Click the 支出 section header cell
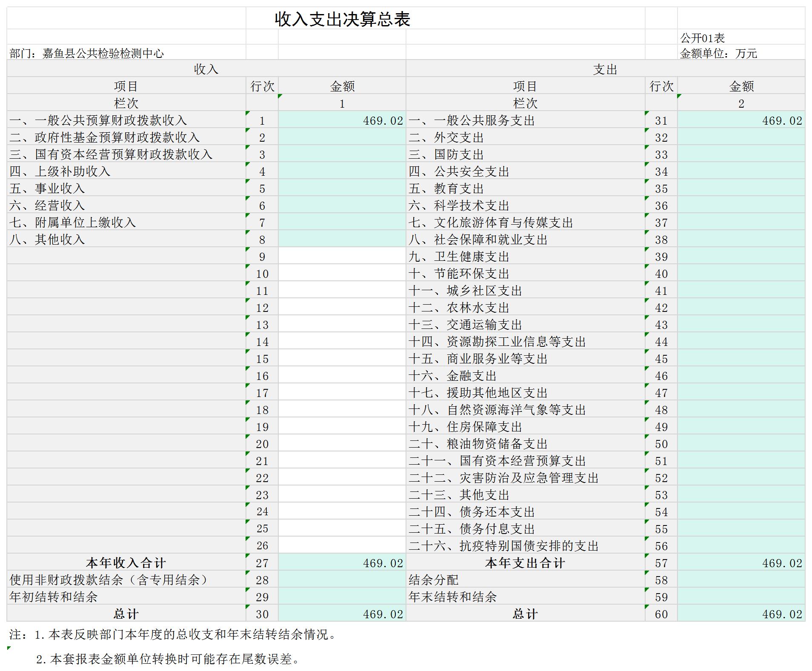The image size is (812, 671). coord(605,69)
